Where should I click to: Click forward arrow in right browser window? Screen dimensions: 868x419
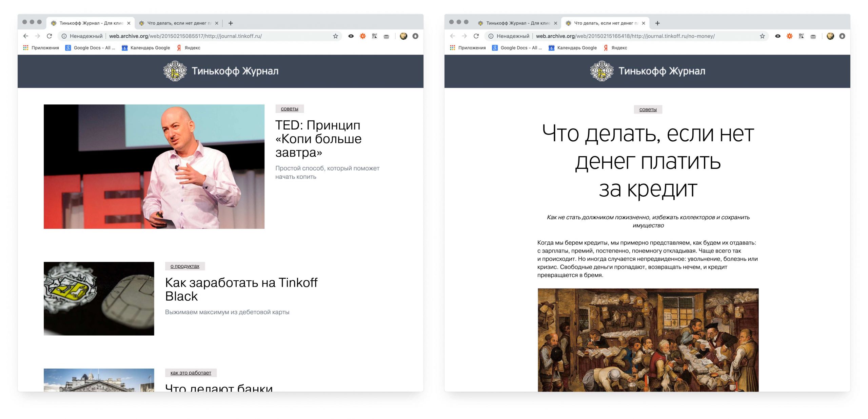465,36
